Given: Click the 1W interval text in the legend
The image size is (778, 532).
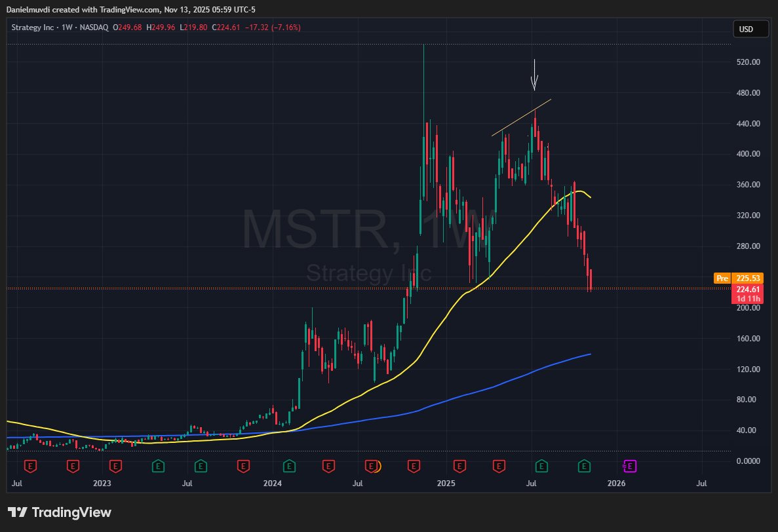Looking at the screenshot, I should click(x=67, y=28).
